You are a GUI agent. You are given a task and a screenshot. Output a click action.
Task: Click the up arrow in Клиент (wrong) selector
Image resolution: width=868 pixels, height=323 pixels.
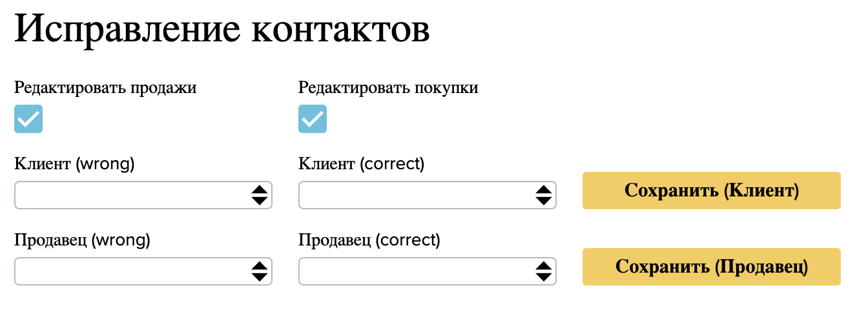259,190
